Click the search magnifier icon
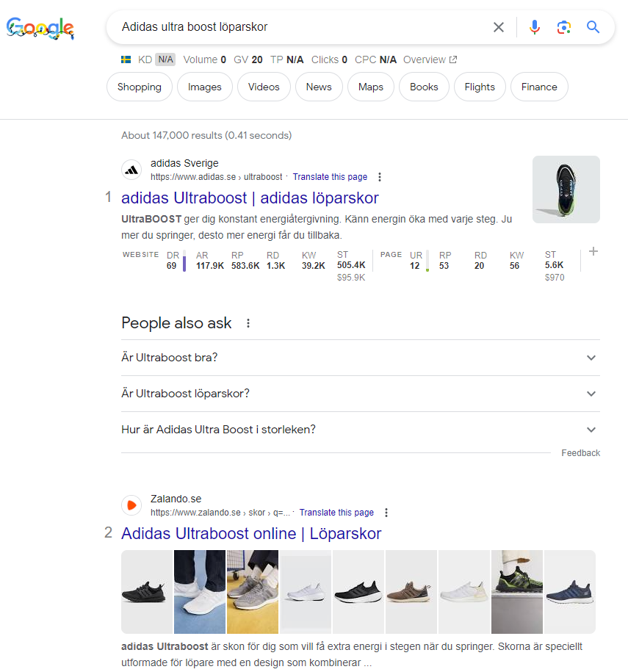 click(x=593, y=27)
